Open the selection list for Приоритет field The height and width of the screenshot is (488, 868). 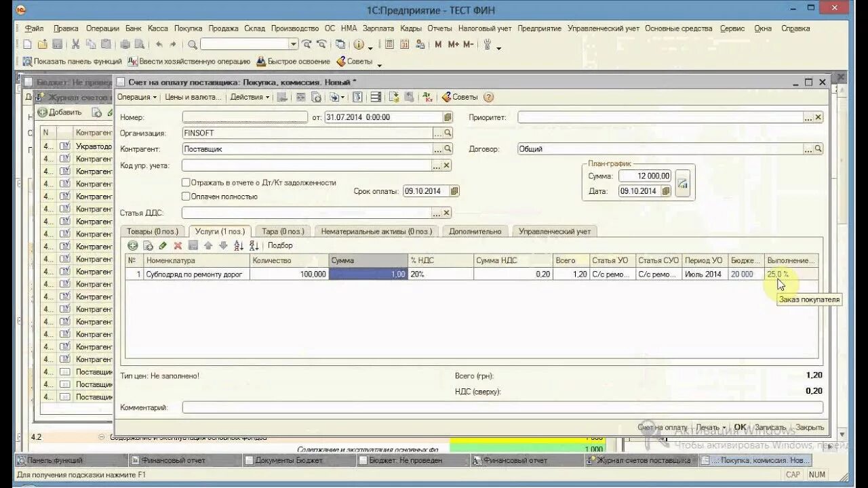coord(808,117)
